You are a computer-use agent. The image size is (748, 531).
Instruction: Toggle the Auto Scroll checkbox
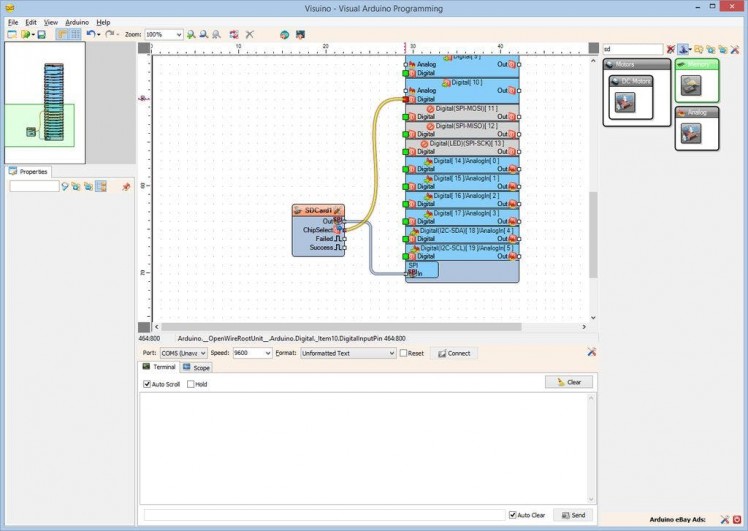coord(147,384)
